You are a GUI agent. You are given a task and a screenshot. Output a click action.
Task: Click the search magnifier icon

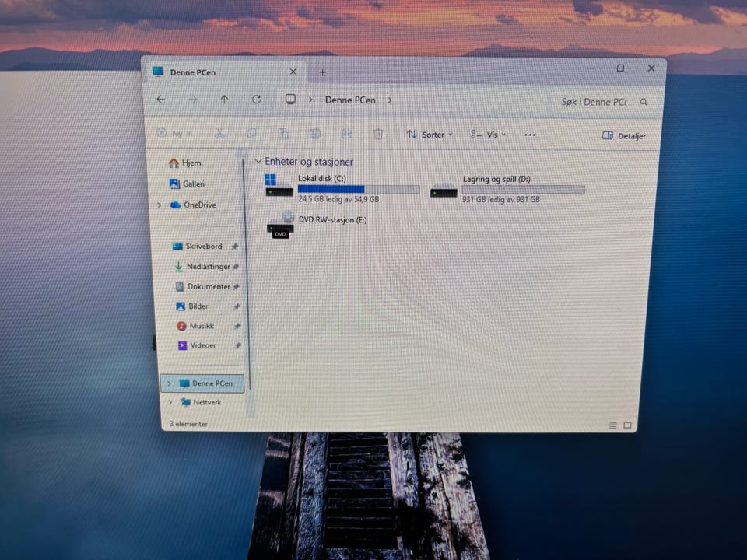644,102
